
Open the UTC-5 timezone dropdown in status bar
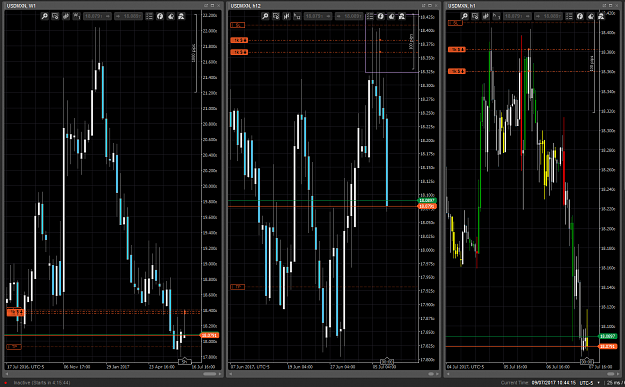click(x=589, y=383)
